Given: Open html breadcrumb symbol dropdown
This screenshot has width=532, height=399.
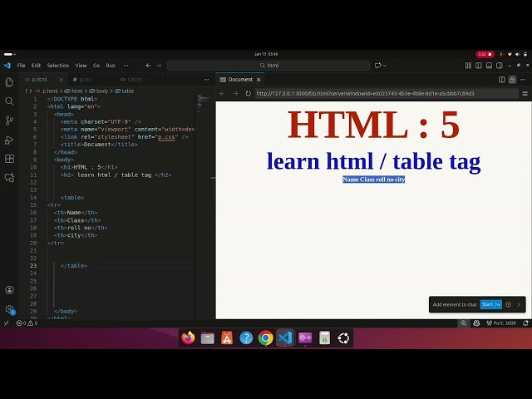Looking at the screenshot, I should 74,91.
